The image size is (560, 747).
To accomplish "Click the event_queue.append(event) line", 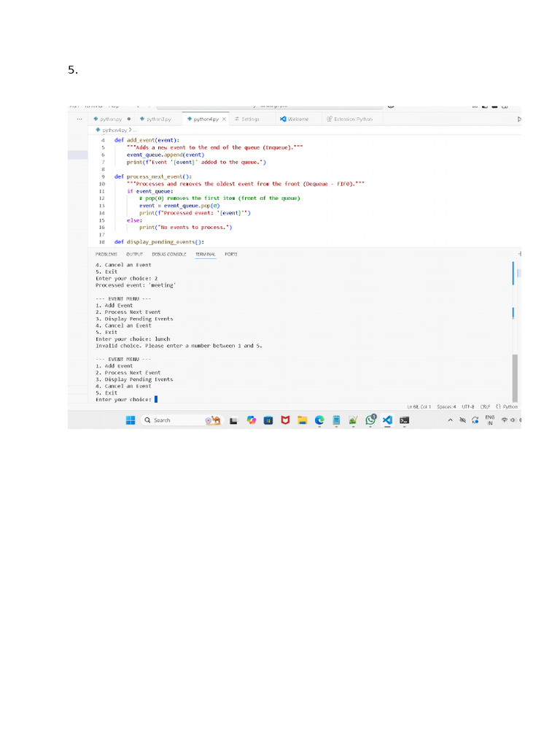I will 166,155.
